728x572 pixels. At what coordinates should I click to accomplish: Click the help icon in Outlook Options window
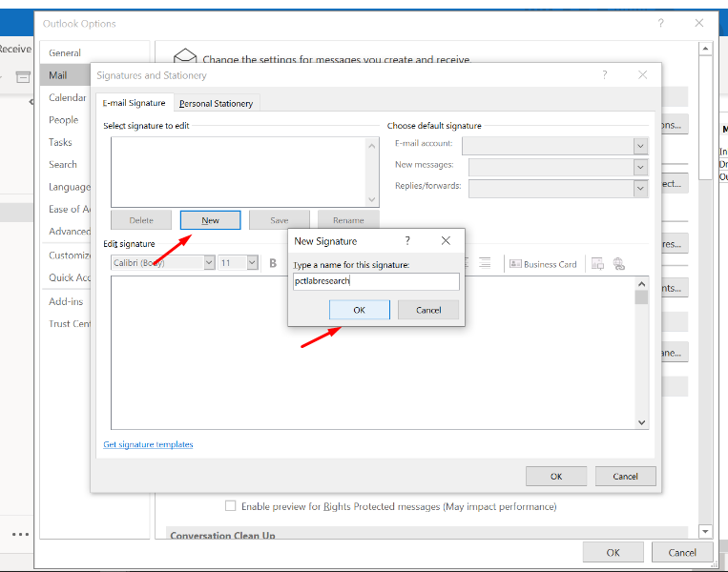pyautogui.click(x=660, y=23)
